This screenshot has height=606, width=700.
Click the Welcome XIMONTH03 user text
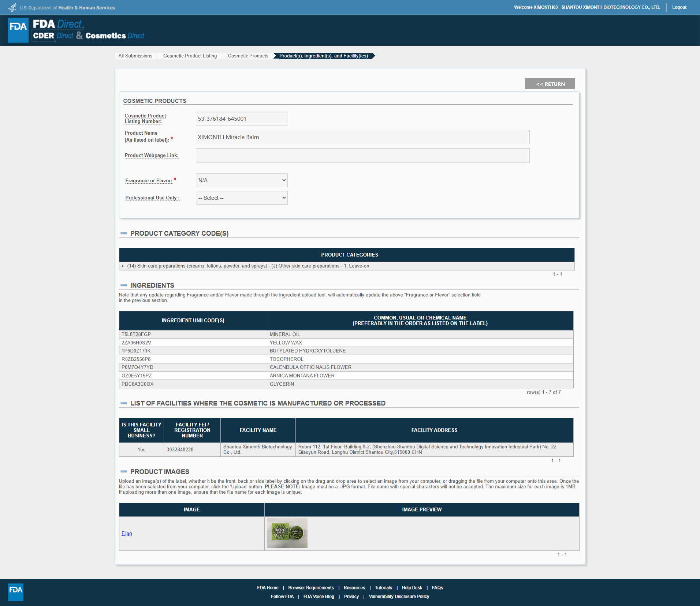click(x=587, y=7)
